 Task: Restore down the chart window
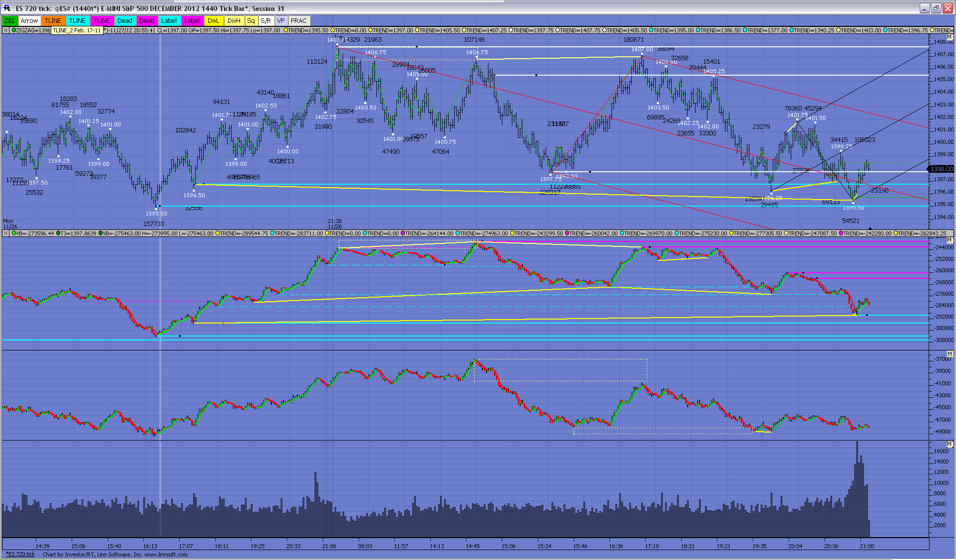[x=936, y=8]
